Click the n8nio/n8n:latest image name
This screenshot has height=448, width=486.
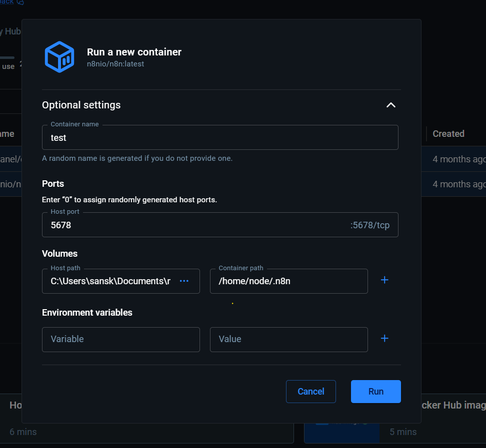pos(115,64)
